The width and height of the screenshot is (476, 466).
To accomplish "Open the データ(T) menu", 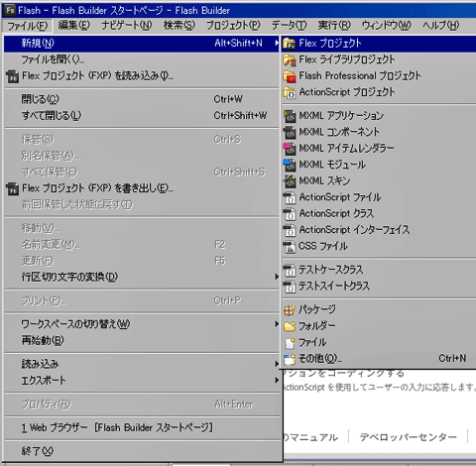I will click(x=290, y=25).
